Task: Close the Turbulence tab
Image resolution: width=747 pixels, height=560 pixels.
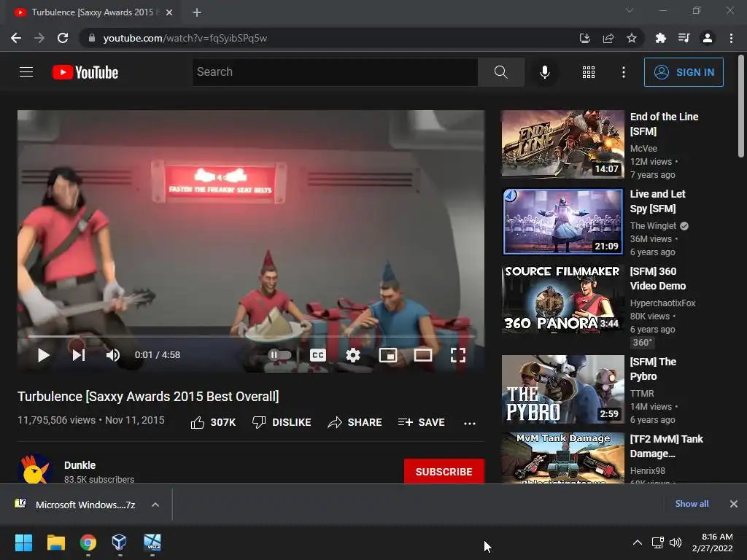Action: [169, 12]
